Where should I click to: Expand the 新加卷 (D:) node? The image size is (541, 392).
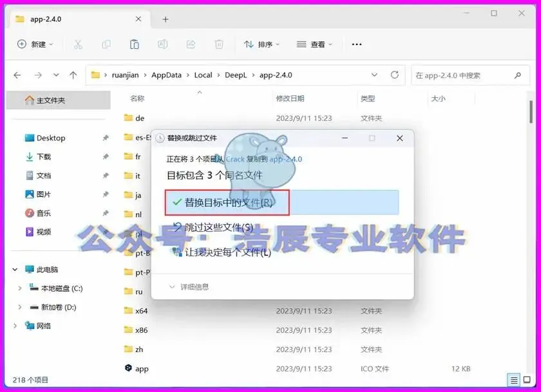(x=20, y=307)
